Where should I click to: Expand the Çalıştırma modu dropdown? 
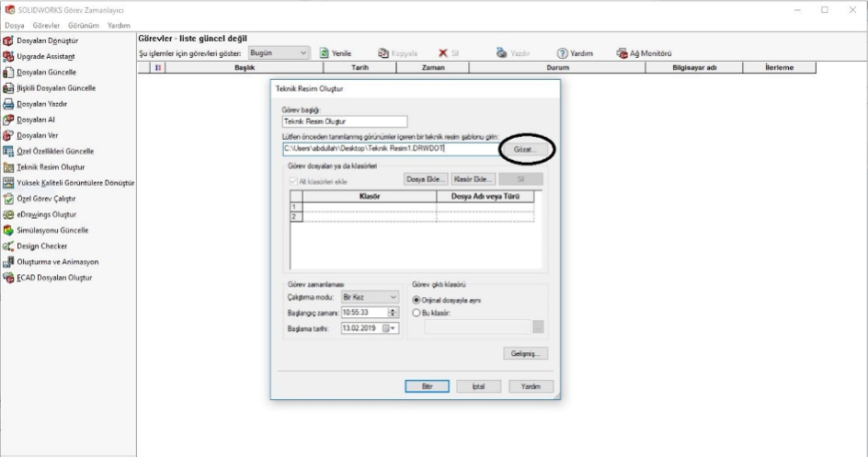point(393,298)
